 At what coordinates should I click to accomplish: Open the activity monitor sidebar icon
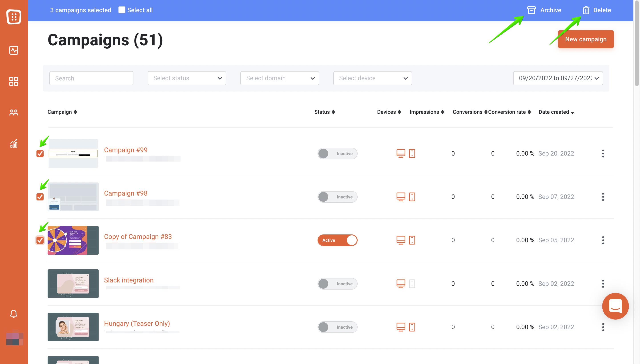pos(14,50)
